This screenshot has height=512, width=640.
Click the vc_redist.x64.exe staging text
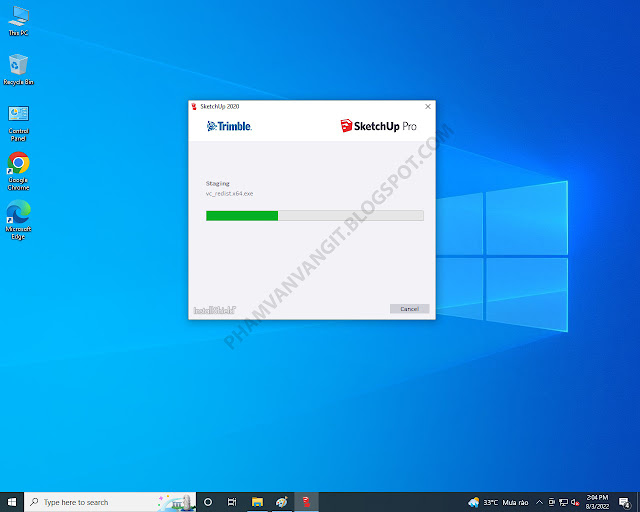[x=229, y=194]
